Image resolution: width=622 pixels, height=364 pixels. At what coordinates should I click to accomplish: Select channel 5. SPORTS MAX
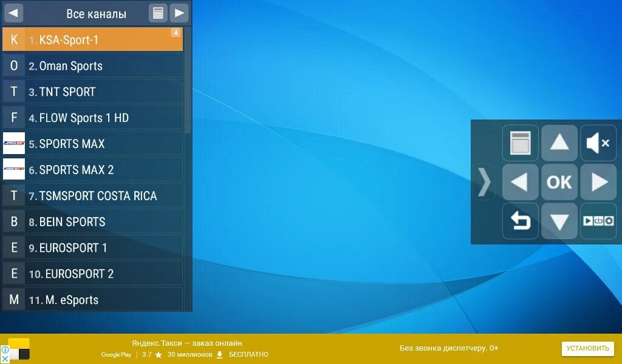click(x=92, y=143)
